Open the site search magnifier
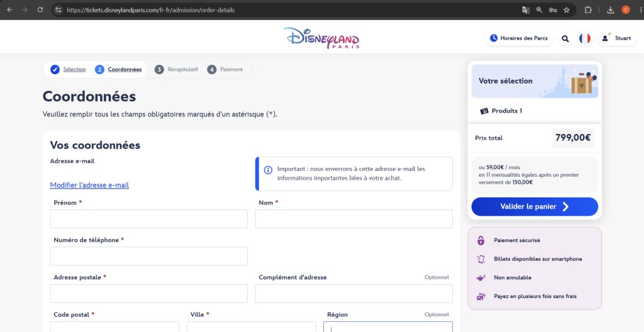644x332 pixels. coord(565,38)
